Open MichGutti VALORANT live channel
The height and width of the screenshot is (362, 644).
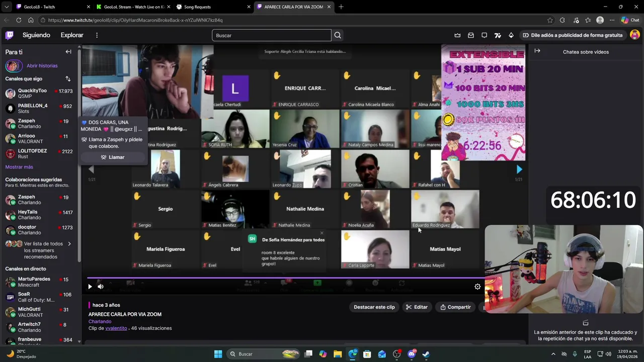pos(39,312)
